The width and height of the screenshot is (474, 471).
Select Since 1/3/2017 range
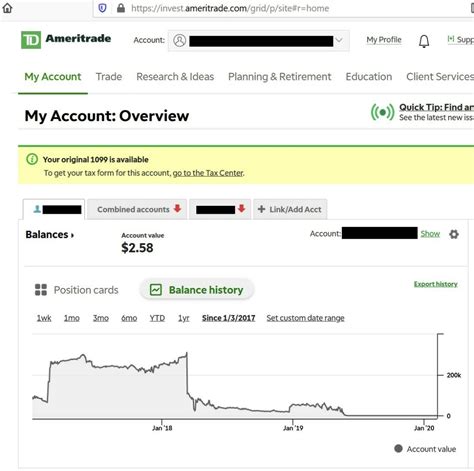[228, 318]
